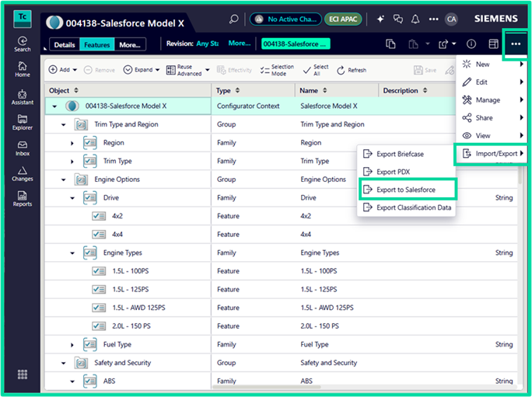Click the share/export arrow icon
This screenshot has height=397, width=532.
click(443, 44)
